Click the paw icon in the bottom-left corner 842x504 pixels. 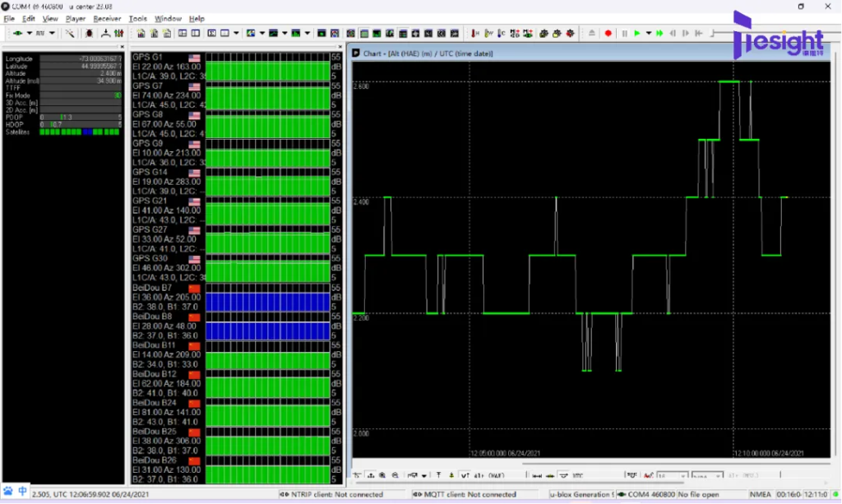tap(8, 491)
